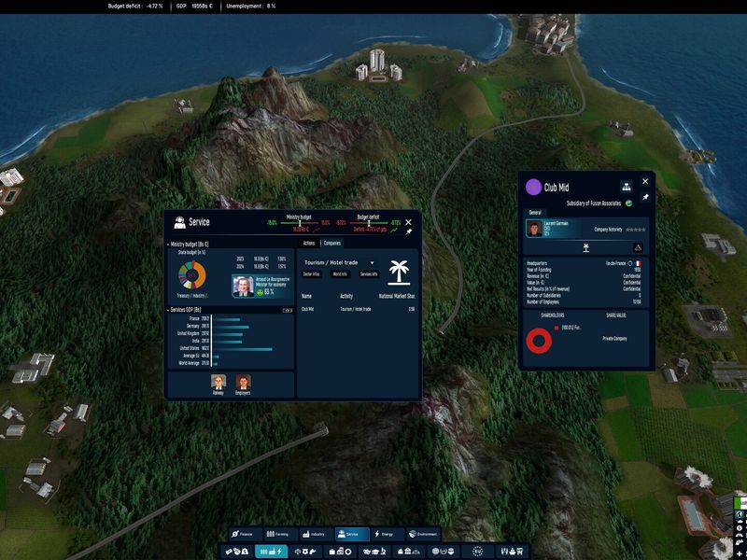
Task: Open the culture, education and research group
Action: pyautogui.click(x=374, y=552)
